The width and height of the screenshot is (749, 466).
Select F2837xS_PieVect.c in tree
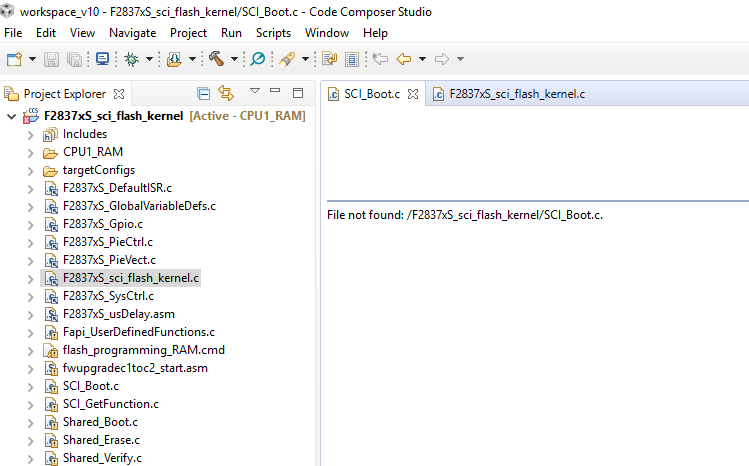(109, 260)
